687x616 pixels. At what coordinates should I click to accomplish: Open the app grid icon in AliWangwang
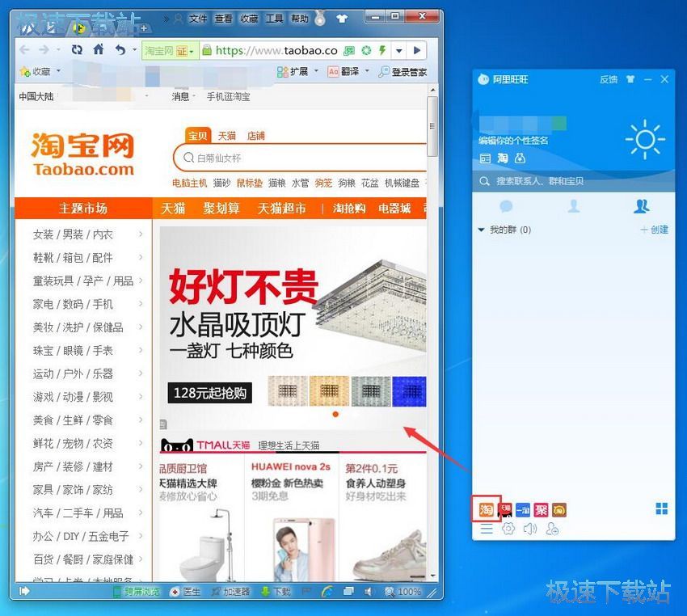662,508
